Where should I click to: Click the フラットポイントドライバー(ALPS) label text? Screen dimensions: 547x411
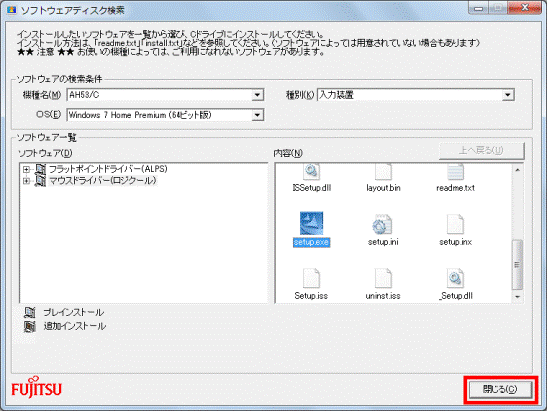pos(108,169)
